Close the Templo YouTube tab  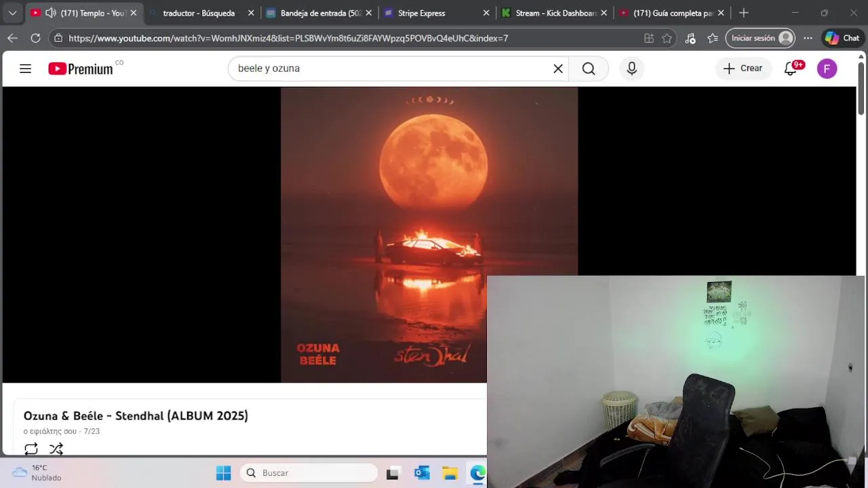coord(133,13)
